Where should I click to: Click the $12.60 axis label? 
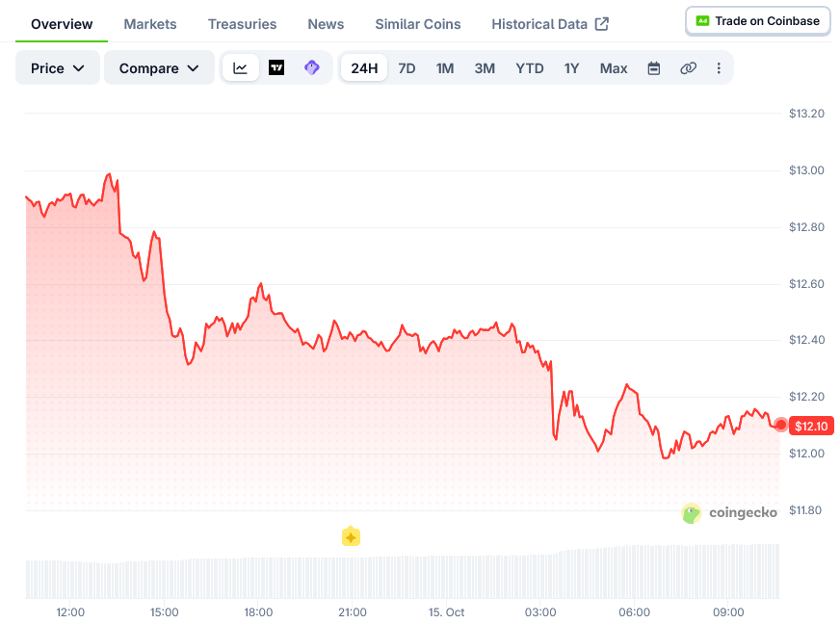(x=806, y=284)
